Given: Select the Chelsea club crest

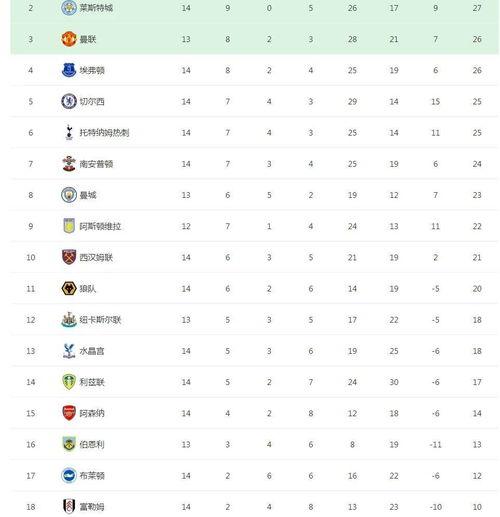Looking at the screenshot, I should [69, 101].
